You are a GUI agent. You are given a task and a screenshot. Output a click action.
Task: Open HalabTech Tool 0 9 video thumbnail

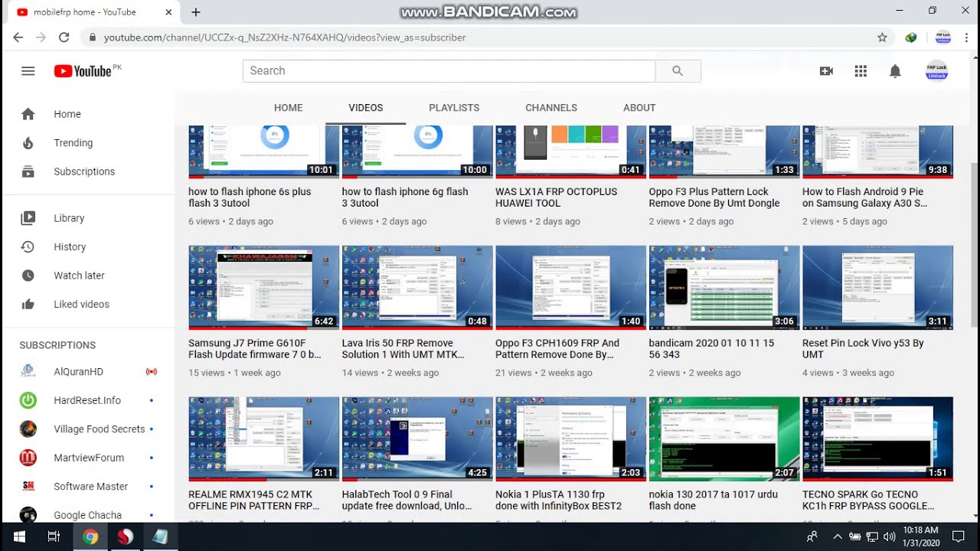[x=417, y=439]
